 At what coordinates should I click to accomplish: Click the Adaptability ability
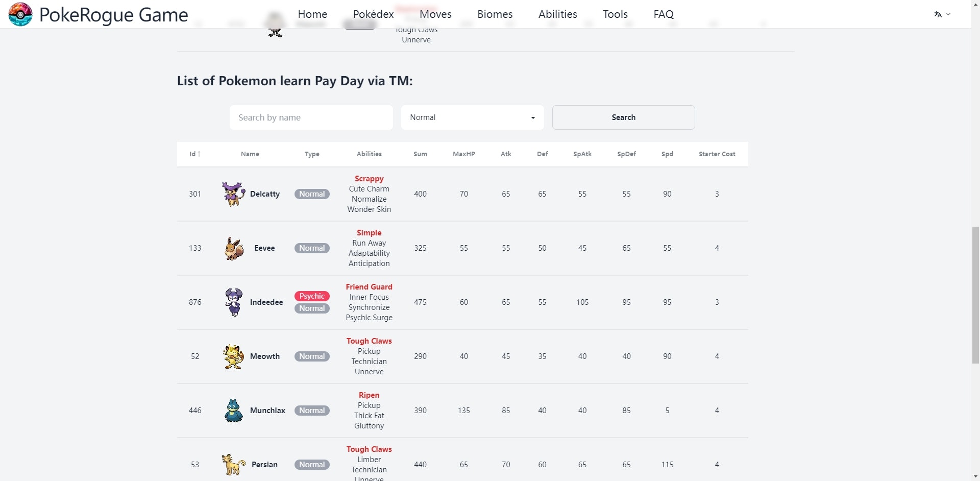369,253
